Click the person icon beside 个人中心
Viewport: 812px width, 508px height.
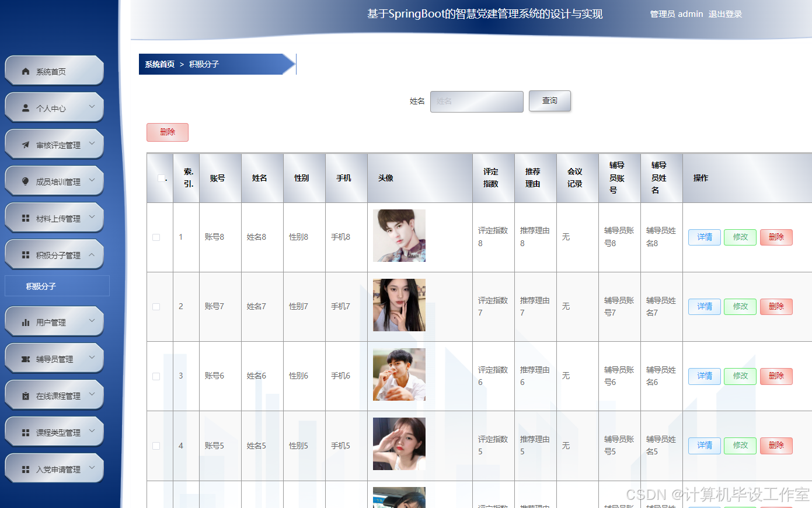point(26,108)
